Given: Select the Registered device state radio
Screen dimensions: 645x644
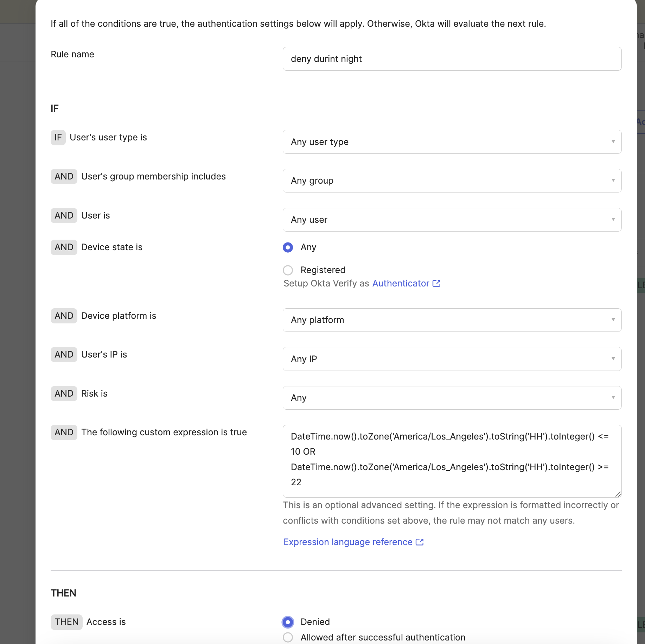Looking at the screenshot, I should (288, 270).
